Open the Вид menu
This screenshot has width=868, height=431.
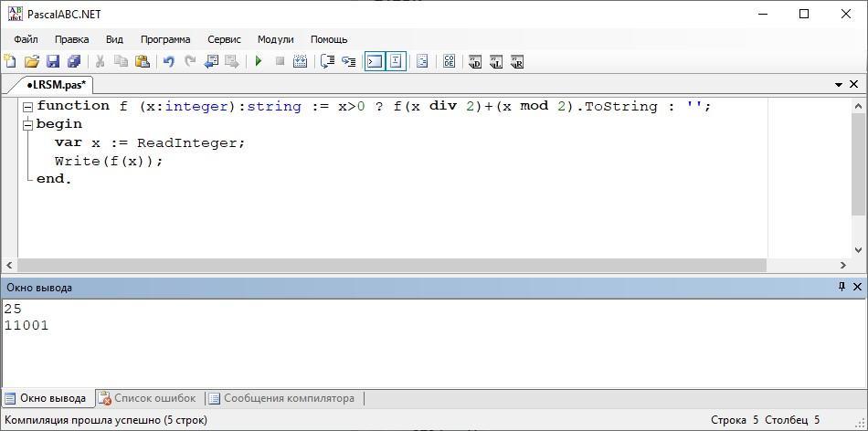114,39
